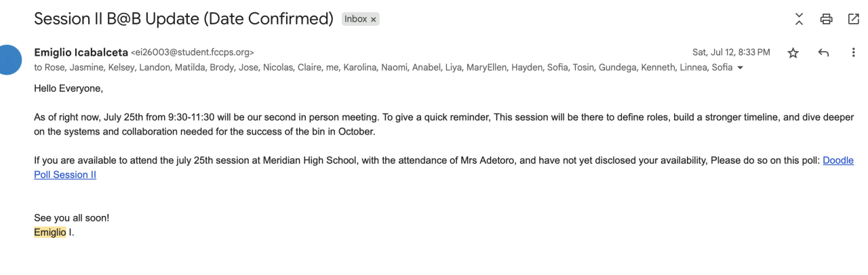Click the Sat, Jul 12, 8:33 PM timestamp
Screen dimensions: 868x275
click(x=731, y=52)
